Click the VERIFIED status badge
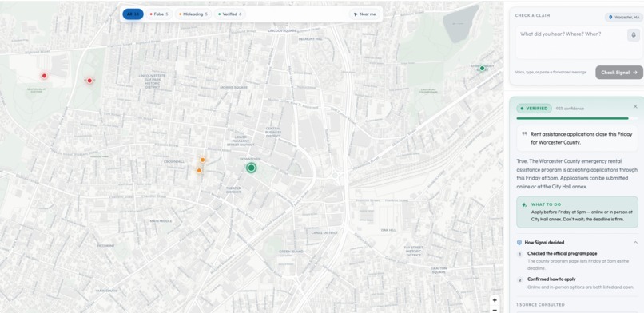 pos(534,109)
